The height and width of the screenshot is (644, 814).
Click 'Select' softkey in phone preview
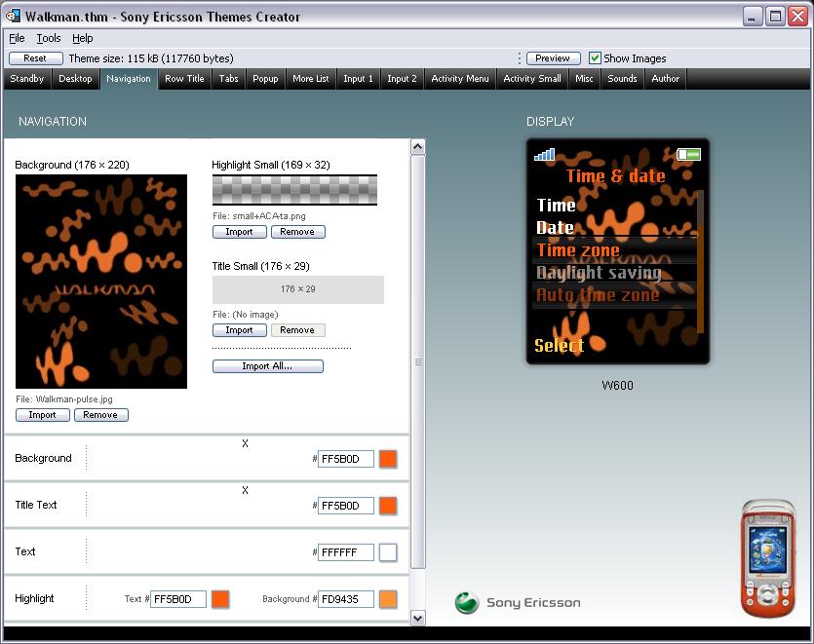(560, 346)
